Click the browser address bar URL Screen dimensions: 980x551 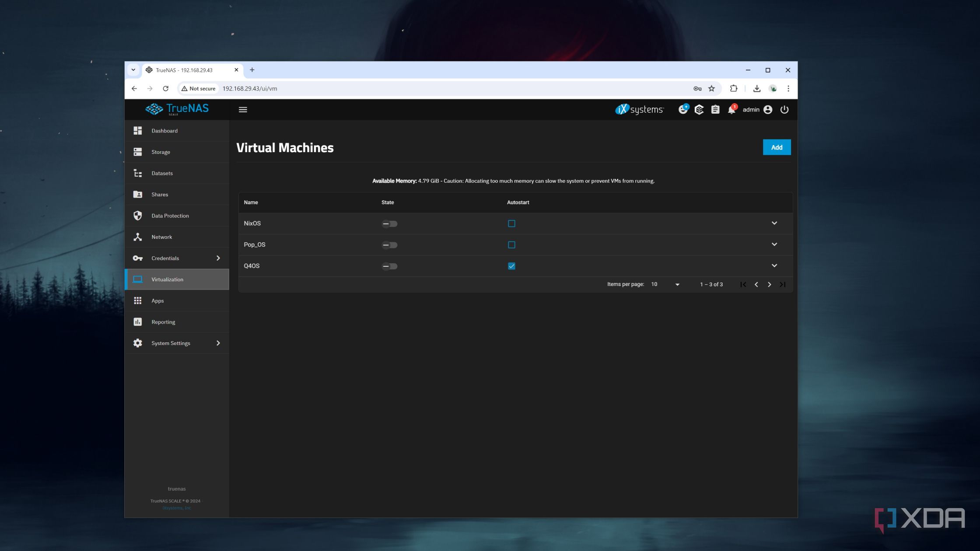click(250, 88)
